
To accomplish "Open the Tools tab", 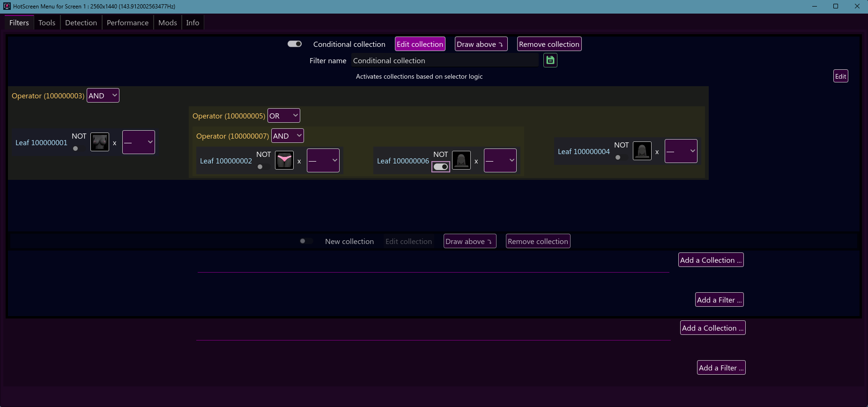I will coord(47,22).
